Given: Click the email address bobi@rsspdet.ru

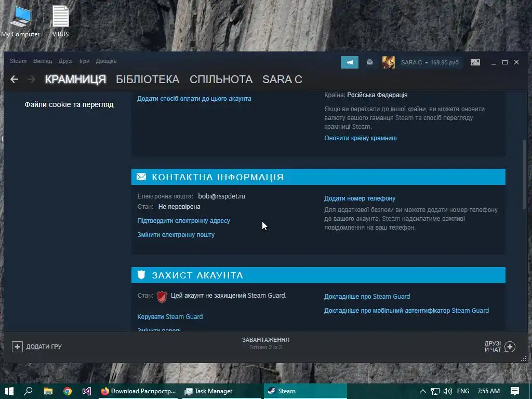Looking at the screenshot, I should pos(221,196).
